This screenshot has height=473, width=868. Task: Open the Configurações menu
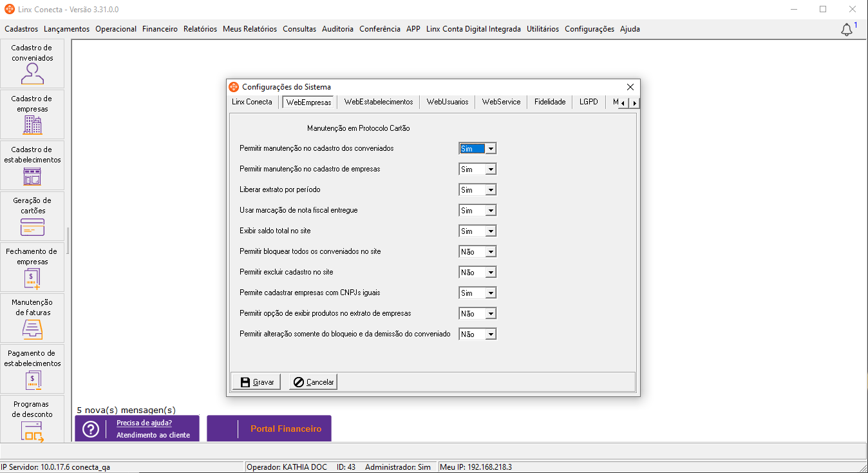tap(589, 29)
